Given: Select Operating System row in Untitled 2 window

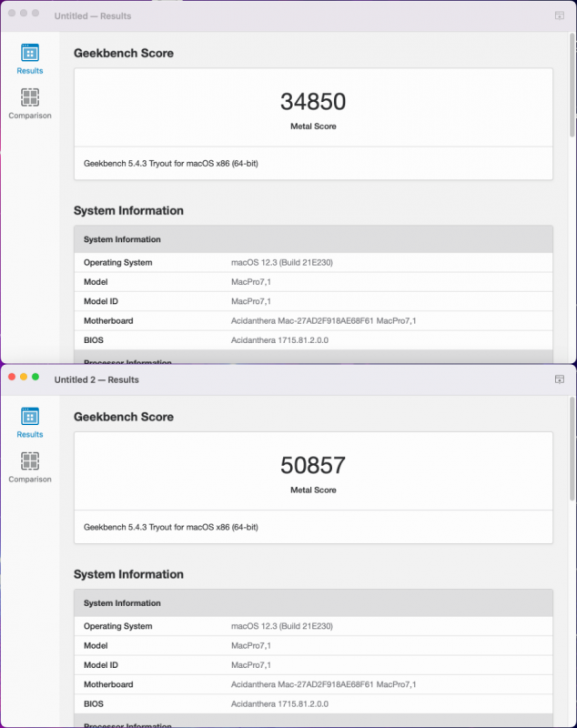Looking at the screenshot, I should [x=313, y=626].
